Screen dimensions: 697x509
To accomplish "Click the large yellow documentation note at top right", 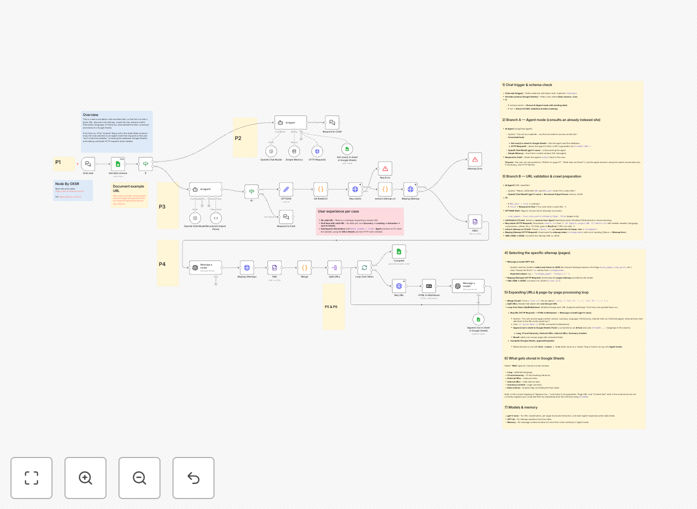I will [573, 160].
